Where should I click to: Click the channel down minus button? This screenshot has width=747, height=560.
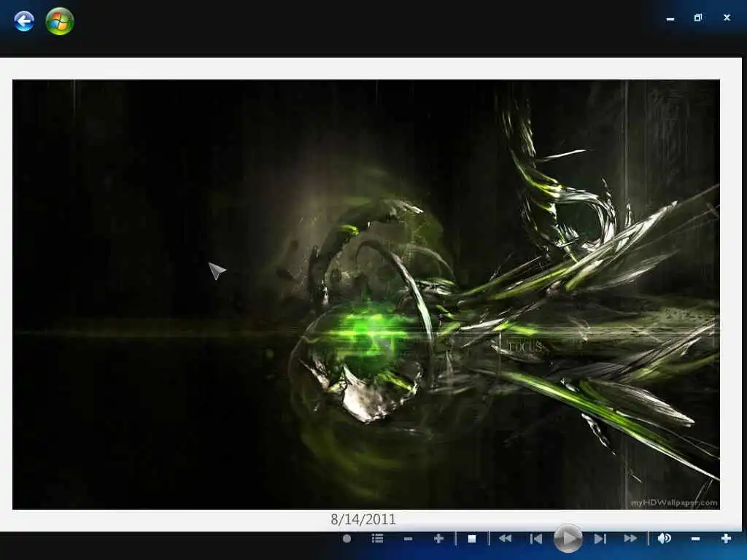408,539
